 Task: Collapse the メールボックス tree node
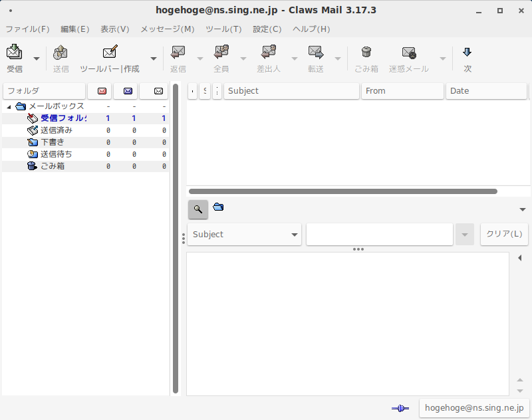[x=9, y=107]
